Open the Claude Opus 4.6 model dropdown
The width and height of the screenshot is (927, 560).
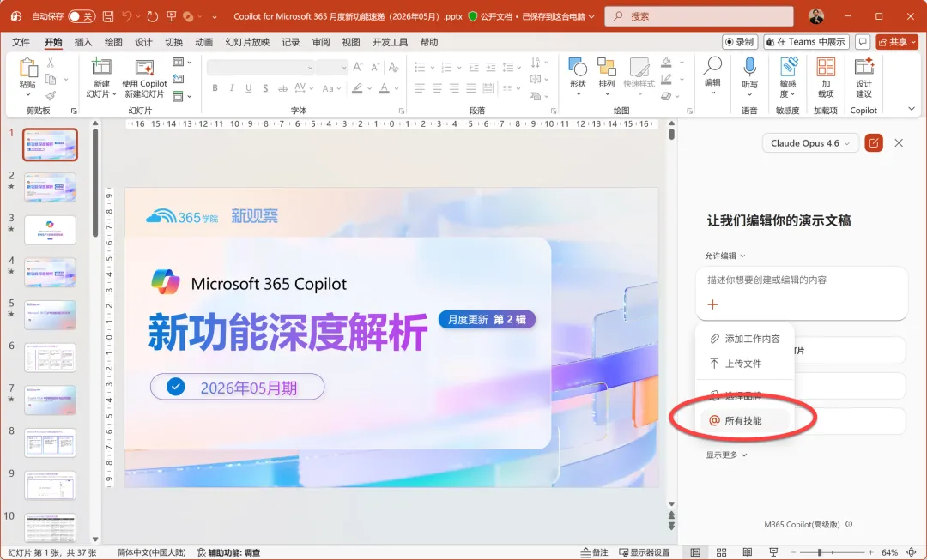tap(810, 143)
